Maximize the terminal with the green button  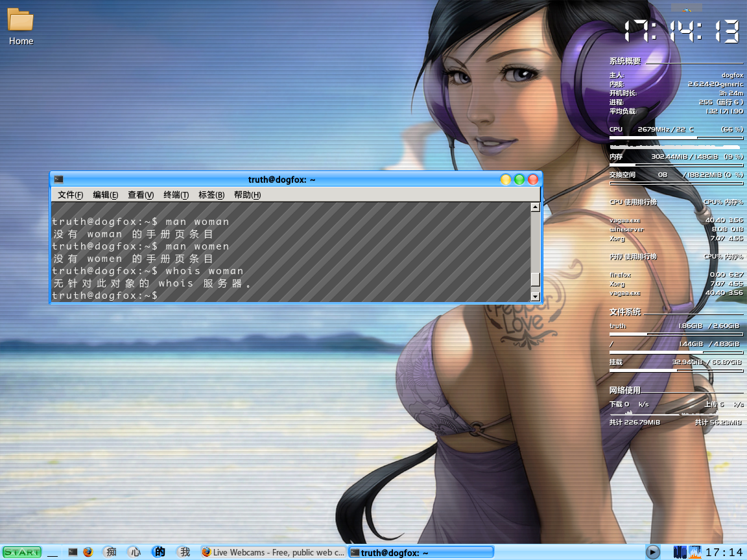(x=519, y=180)
